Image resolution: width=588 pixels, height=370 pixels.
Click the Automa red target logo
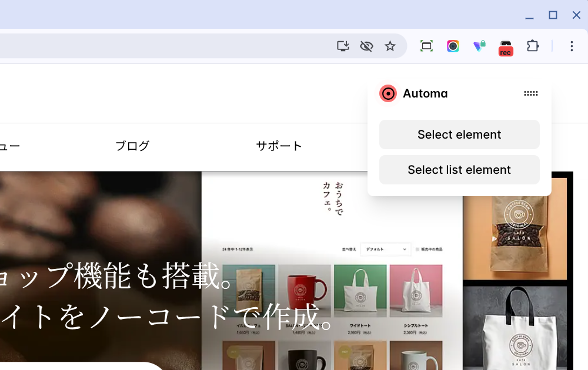(x=387, y=93)
